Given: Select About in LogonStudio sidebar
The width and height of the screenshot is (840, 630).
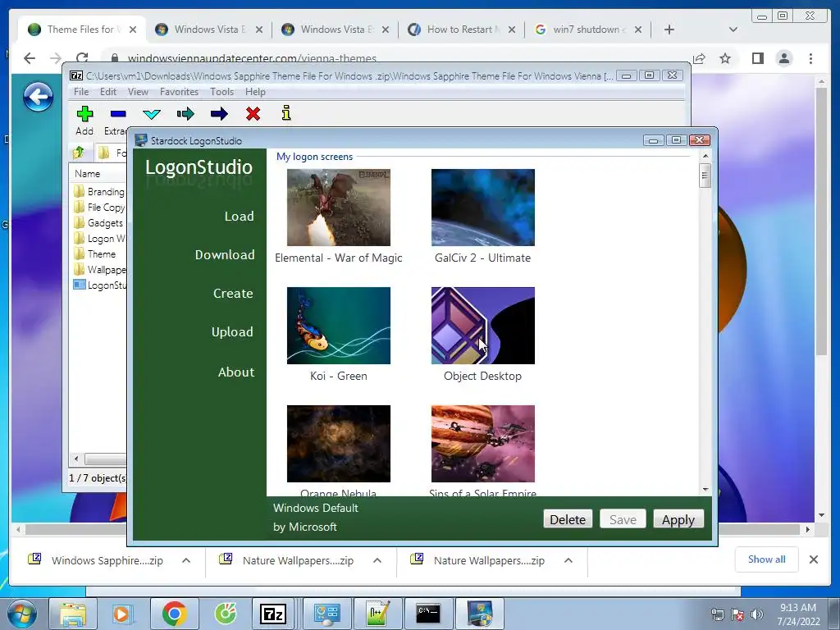Looking at the screenshot, I should tap(236, 372).
